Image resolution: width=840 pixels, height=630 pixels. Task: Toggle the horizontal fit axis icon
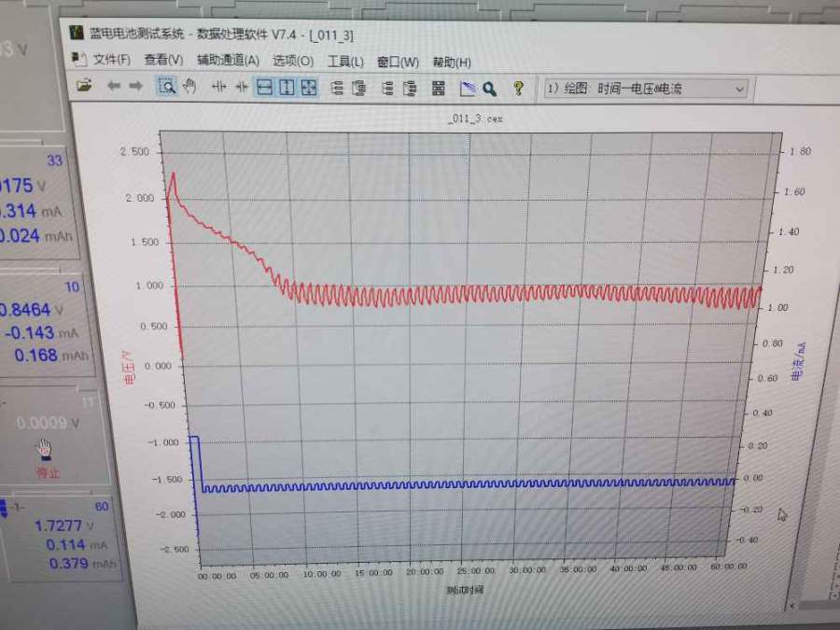[265, 88]
